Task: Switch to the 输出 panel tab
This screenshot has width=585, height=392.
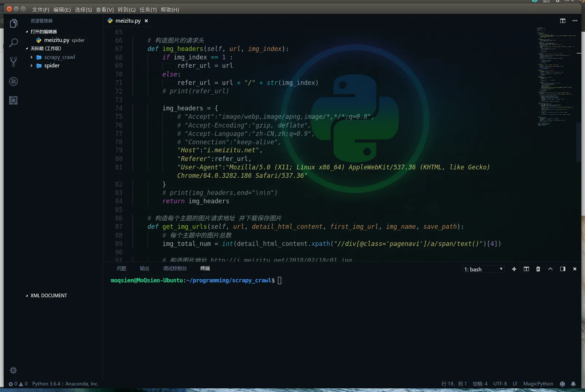Action: (145, 268)
